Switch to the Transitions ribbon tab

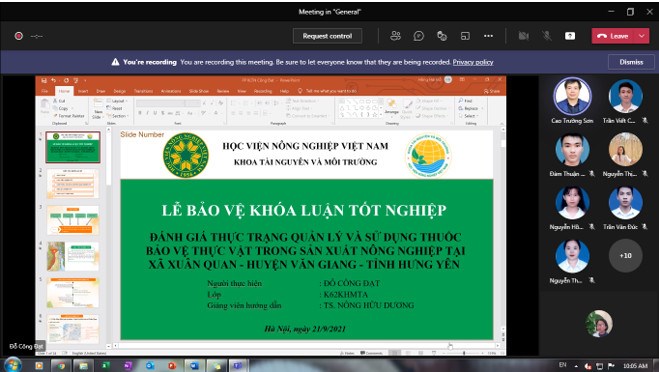[143, 91]
